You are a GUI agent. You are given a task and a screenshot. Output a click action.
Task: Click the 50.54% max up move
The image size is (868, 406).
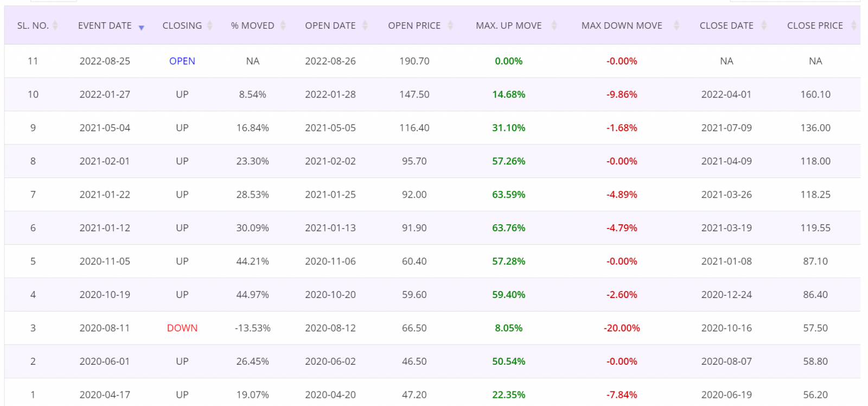509,361
